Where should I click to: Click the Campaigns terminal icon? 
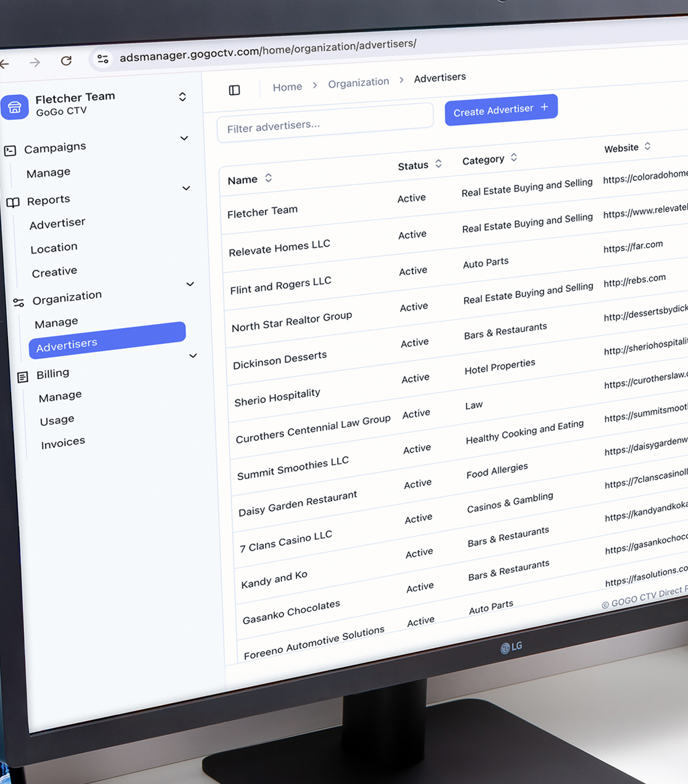[10, 151]
